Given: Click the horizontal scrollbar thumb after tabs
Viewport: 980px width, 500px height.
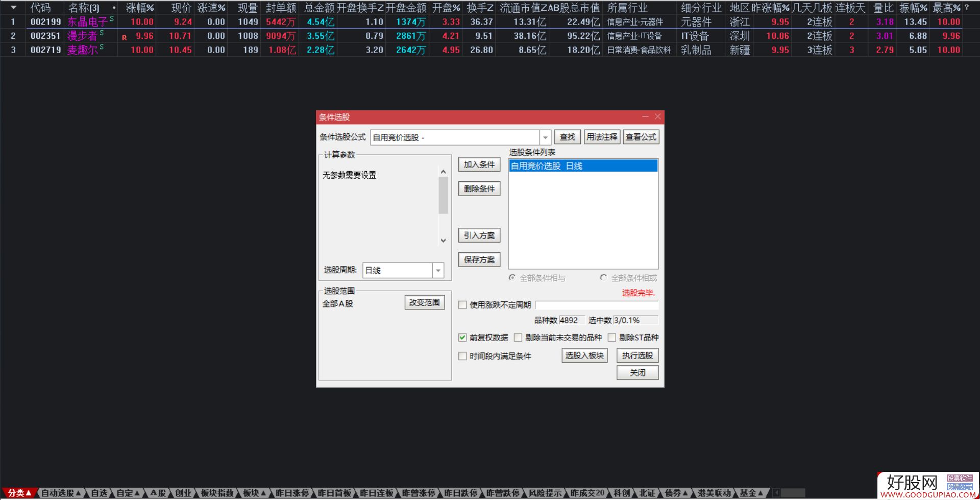Looking at the screenshot, I should (x=793, y=493).
